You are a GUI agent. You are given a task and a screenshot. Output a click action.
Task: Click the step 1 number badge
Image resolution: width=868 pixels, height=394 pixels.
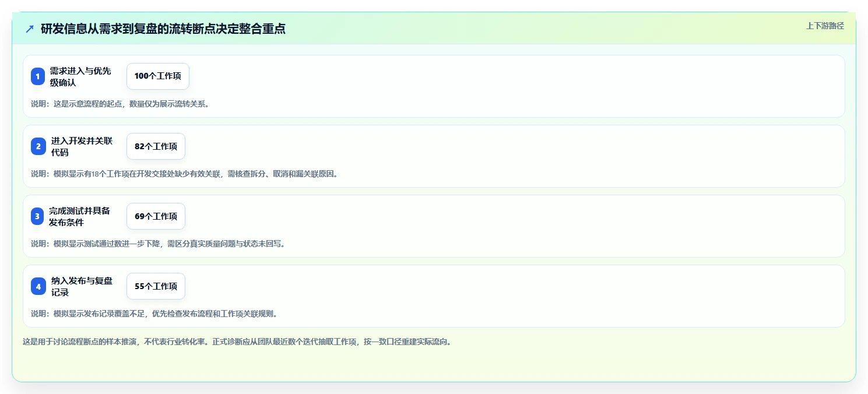(x=38, y=76)
